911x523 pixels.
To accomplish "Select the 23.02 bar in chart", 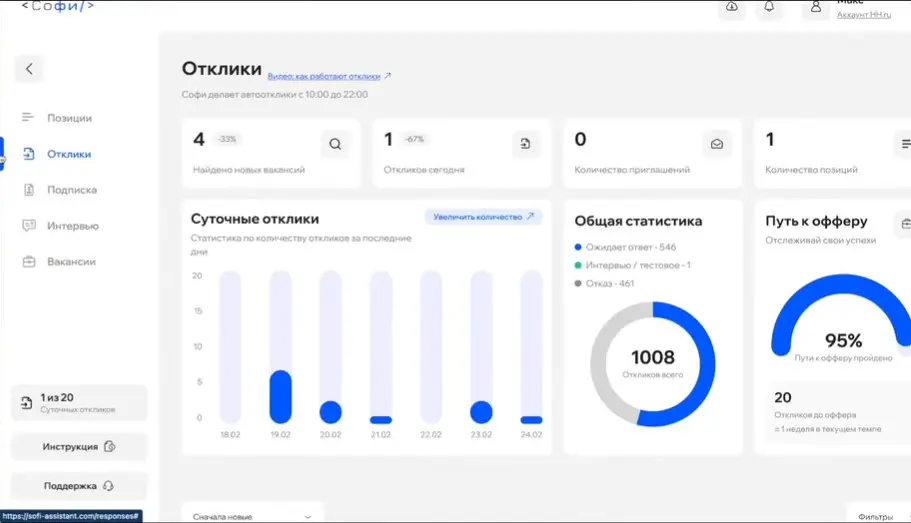I will [x=481, y=412].
